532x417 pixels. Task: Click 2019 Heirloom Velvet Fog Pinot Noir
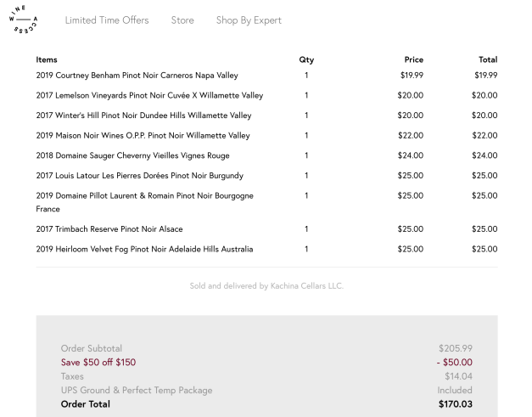(144, 250)
